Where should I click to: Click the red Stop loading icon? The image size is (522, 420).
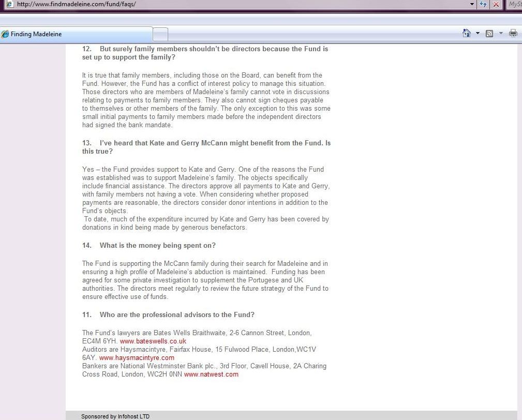pyautogui.click(x=496, y=4)
